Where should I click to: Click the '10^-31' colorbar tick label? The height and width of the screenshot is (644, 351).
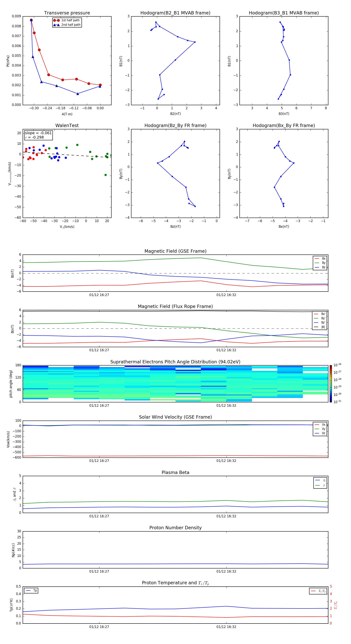pos(337,402)
